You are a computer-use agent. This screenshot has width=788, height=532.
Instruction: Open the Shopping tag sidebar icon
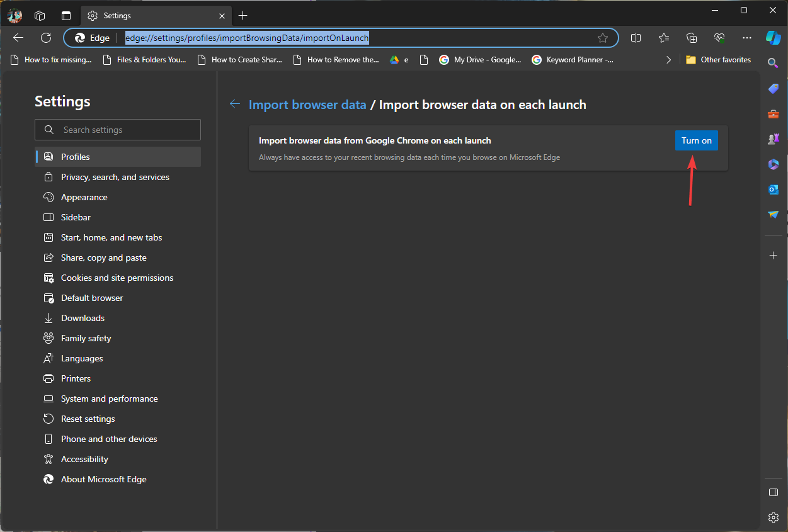(774, 89)
